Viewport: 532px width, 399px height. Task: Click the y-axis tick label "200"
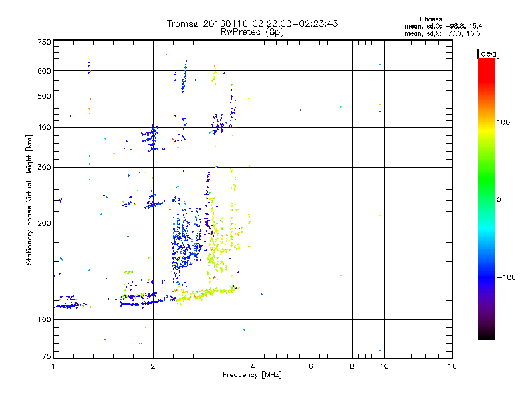click(44, 223)
